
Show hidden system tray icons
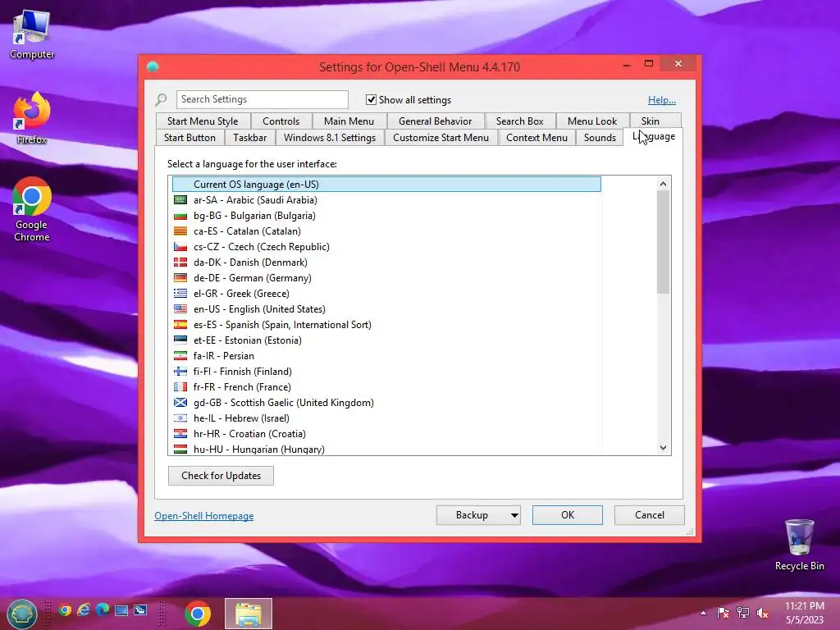point(703,613)
